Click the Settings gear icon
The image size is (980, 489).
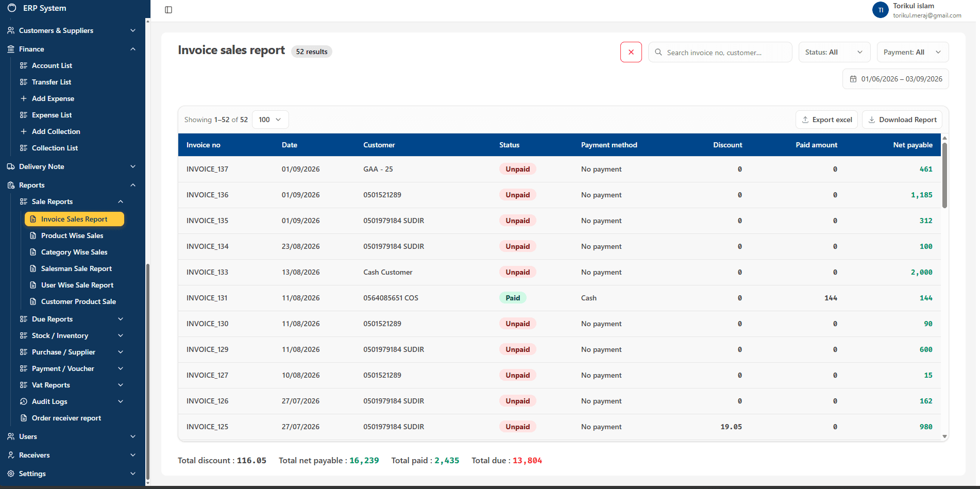(x=11, y=474)
